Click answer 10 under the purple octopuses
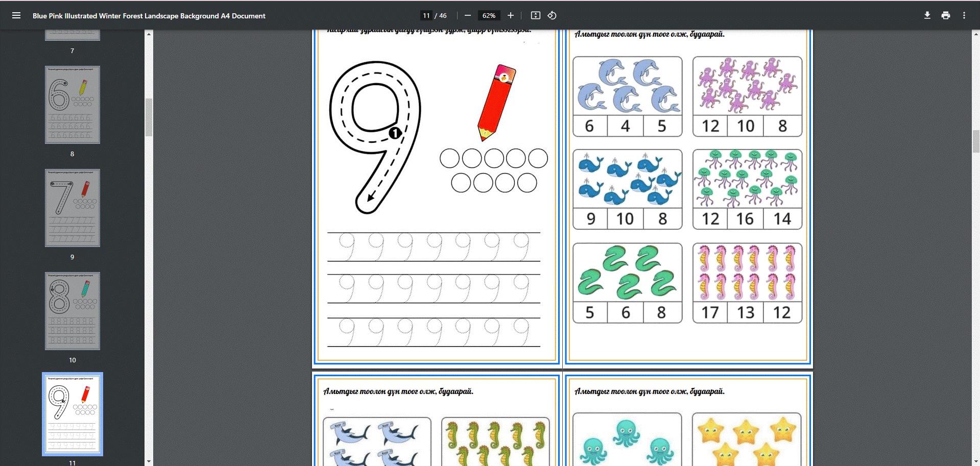Viewport: 980px width, 466px height. click(746, 126)
